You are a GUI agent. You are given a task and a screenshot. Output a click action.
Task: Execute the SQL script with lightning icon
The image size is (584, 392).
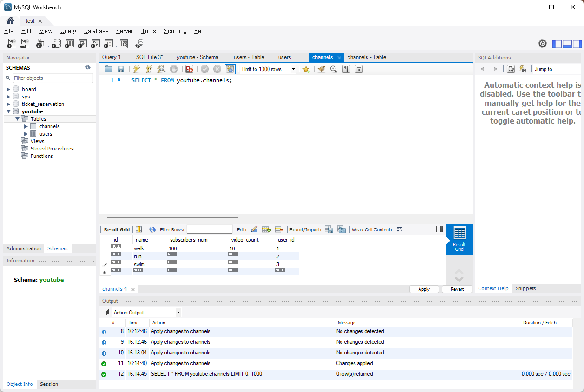(137, 69)
